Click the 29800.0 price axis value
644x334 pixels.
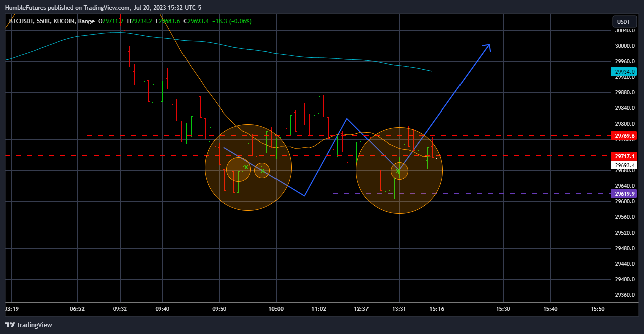[625, 124]
